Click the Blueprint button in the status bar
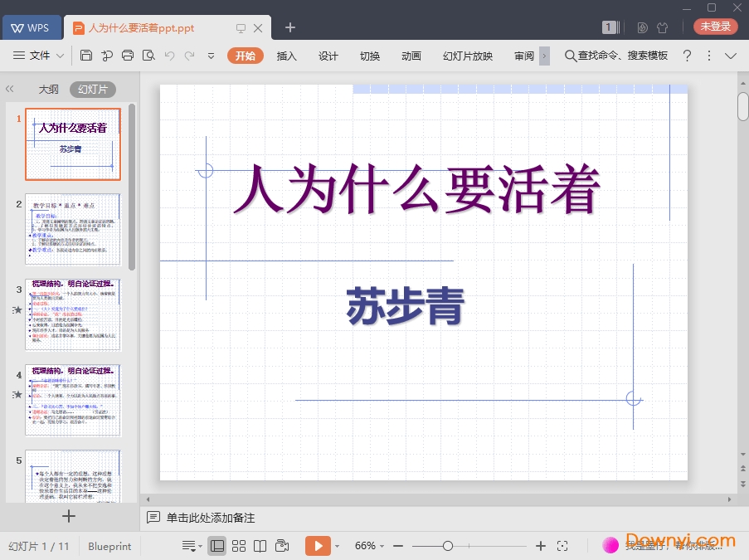 click(109, 546)
